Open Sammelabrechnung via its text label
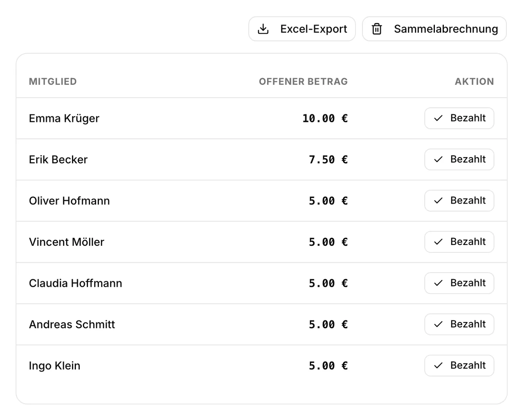524x420 pixels. point(446,29)
